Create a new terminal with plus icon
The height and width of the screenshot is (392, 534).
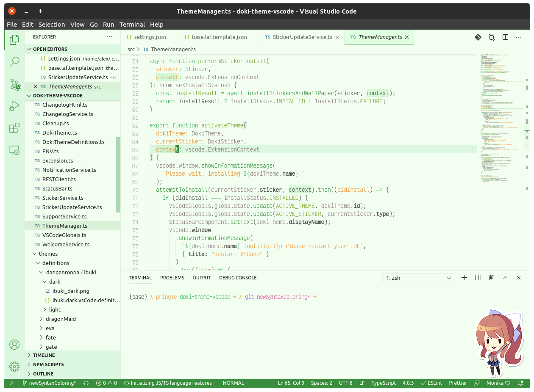point(464,278)
